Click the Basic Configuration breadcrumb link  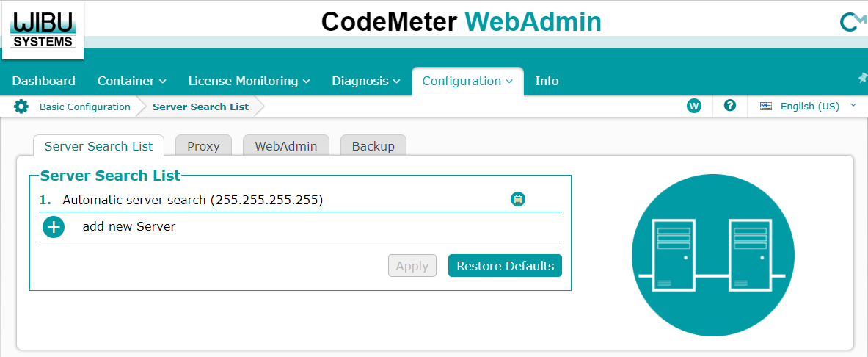tap(84, 107)
